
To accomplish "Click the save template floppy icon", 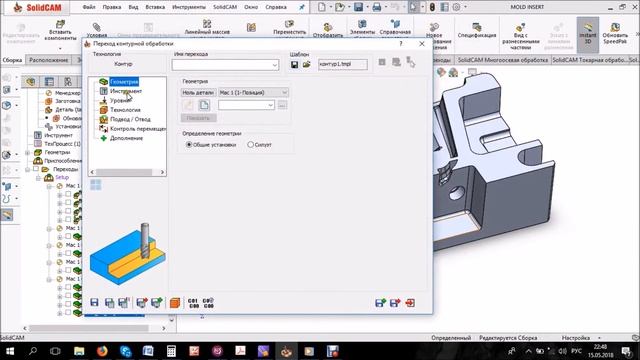I will (294, 64).
